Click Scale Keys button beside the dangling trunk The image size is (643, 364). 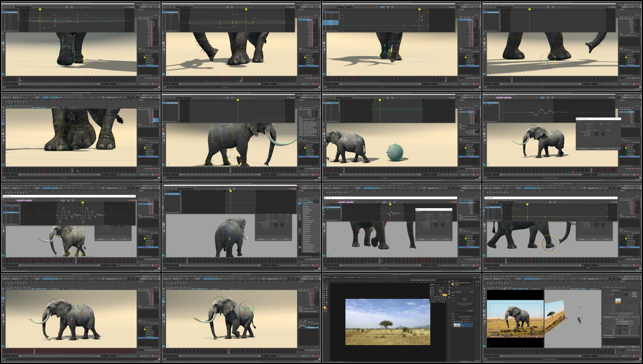point(422,239)
